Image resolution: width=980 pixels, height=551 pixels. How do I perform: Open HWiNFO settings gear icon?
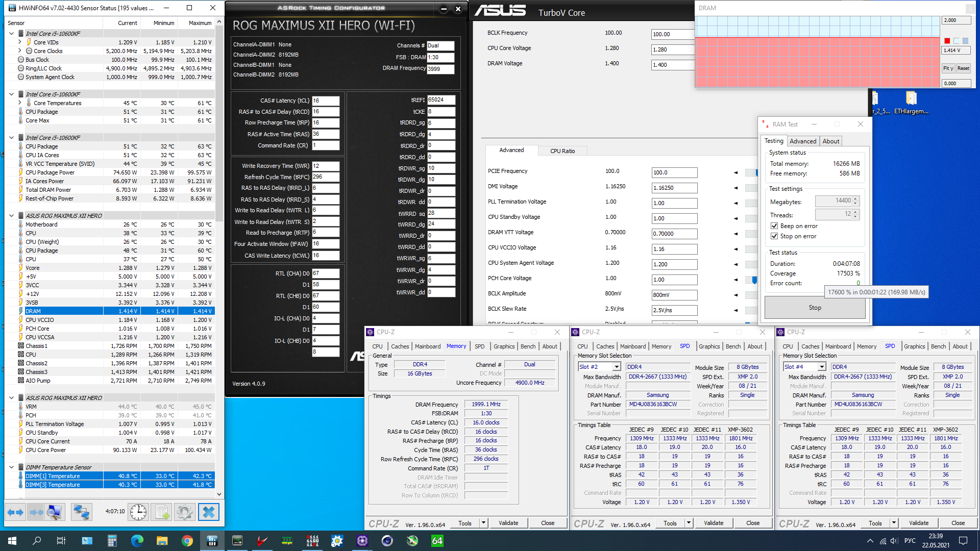click(x=185, y=512)
